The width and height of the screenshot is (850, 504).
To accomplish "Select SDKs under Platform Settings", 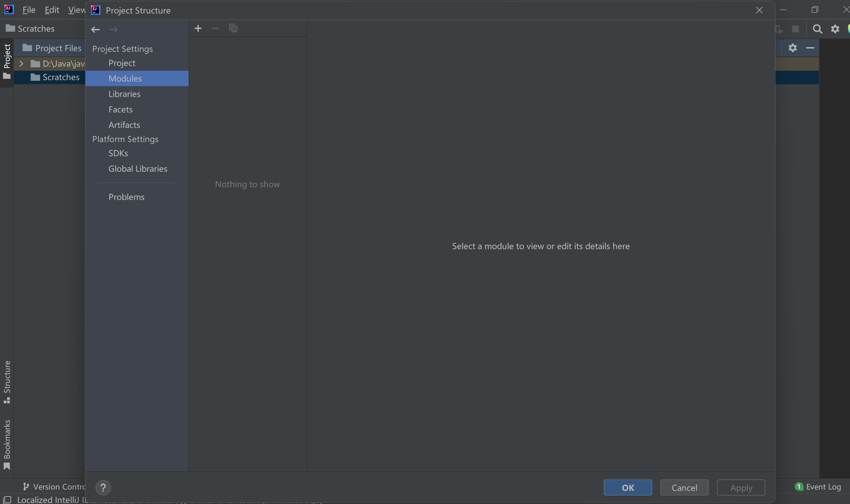I will coord(118,153).
